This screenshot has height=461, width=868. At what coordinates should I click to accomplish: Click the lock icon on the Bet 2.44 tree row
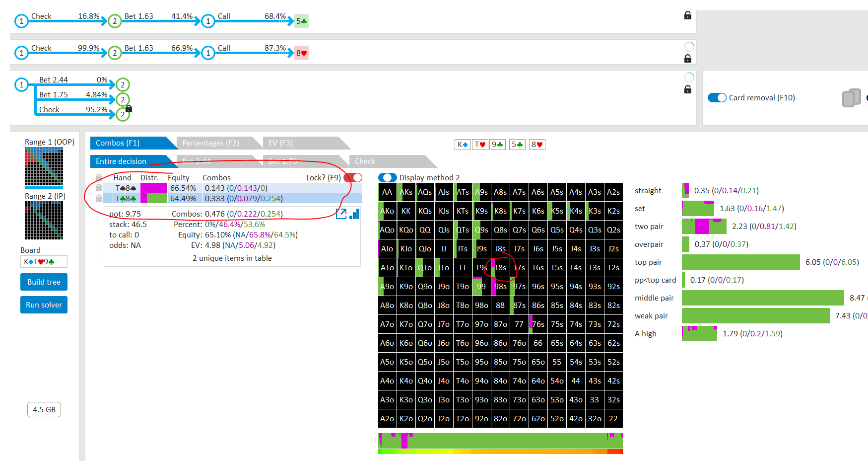(688, 89)
